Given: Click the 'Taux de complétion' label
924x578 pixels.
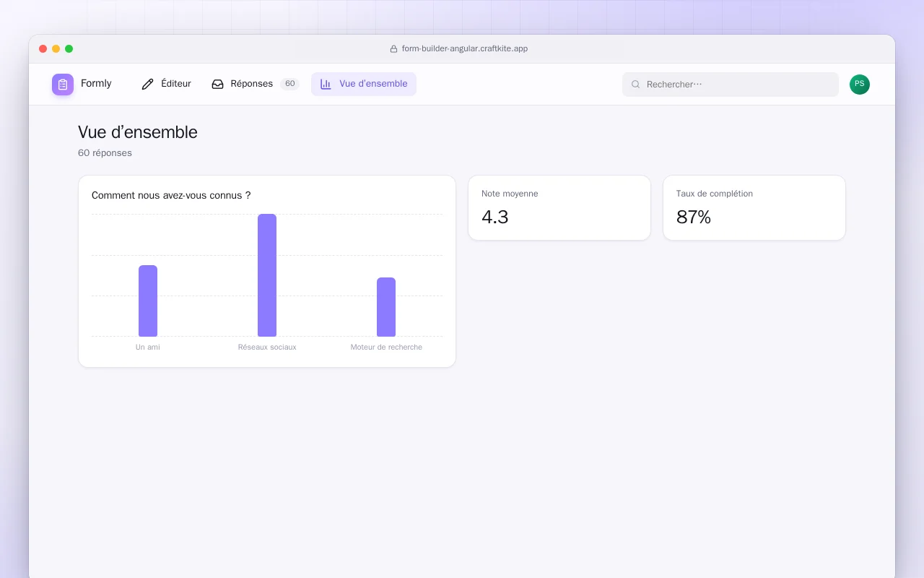Looking at the screenshot, I should [x=715, y=194].
